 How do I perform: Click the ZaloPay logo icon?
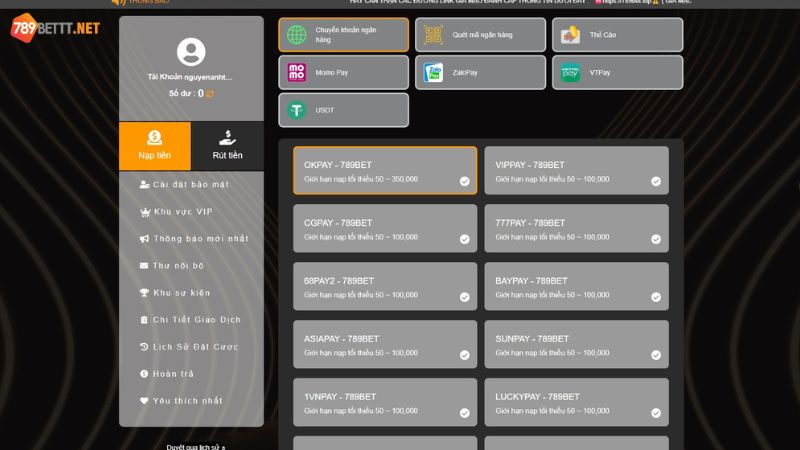coord(433,72)
